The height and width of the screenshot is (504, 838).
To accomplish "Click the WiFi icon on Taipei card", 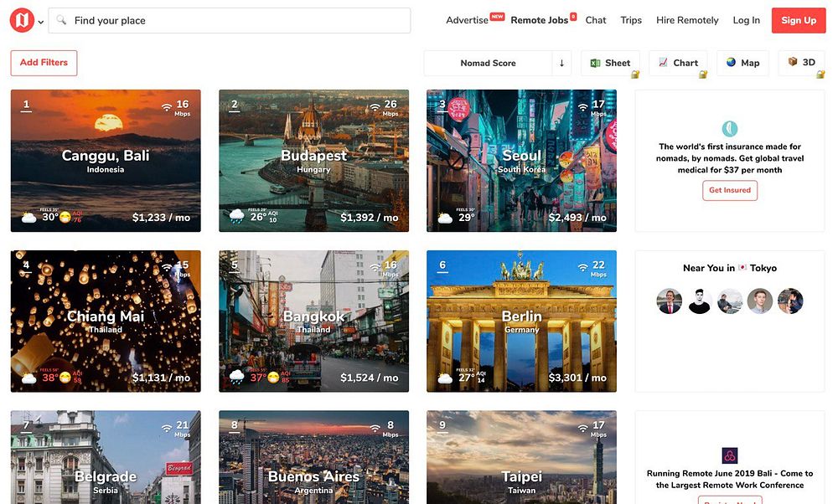I will point(583,428).
